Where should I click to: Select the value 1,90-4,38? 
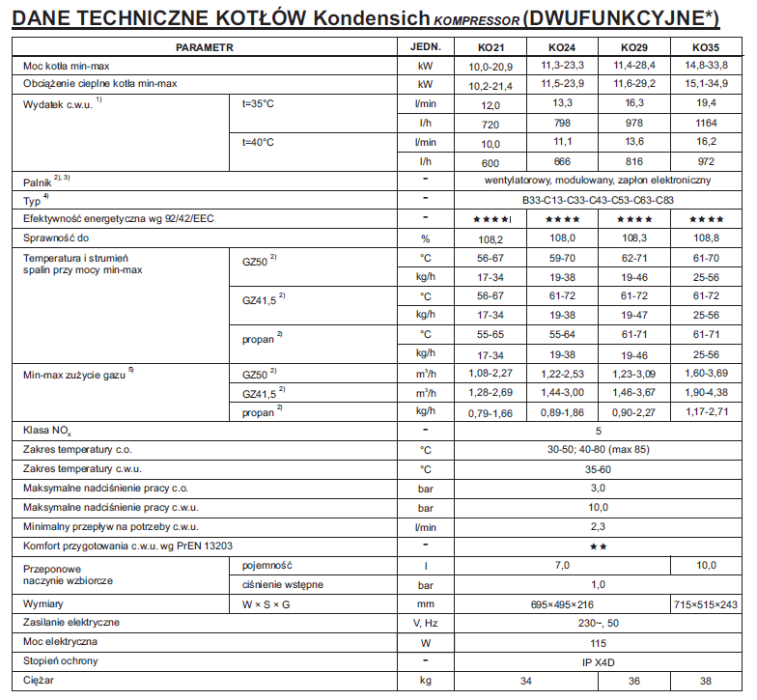(x=706, y=392)
